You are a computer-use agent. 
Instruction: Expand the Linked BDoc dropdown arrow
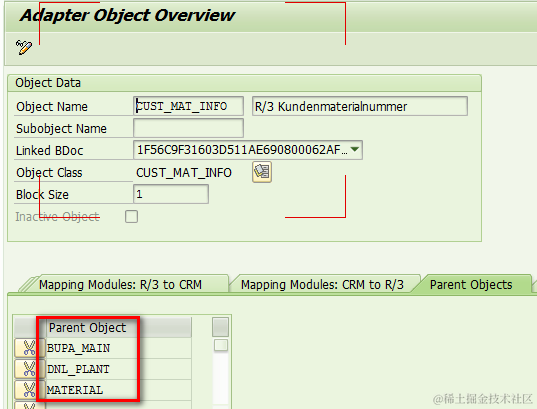[355, 149]
